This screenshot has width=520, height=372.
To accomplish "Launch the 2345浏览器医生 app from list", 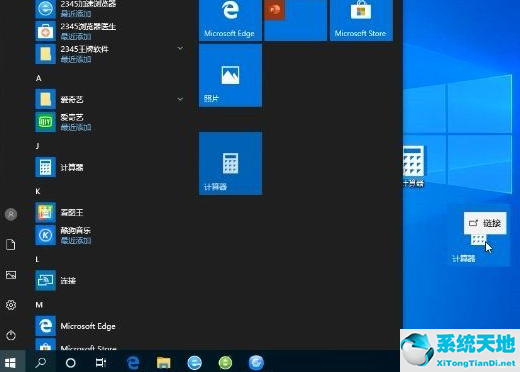I will coord(75,31).
